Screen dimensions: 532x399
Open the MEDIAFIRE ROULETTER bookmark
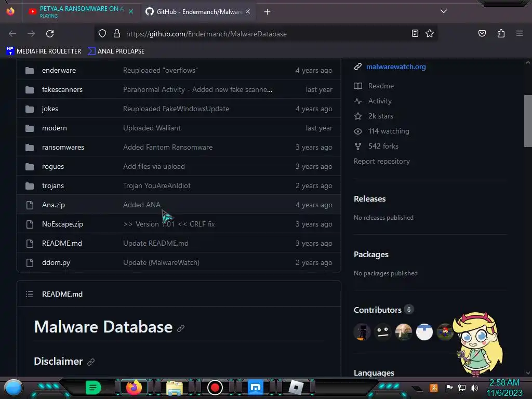(44, 51)
